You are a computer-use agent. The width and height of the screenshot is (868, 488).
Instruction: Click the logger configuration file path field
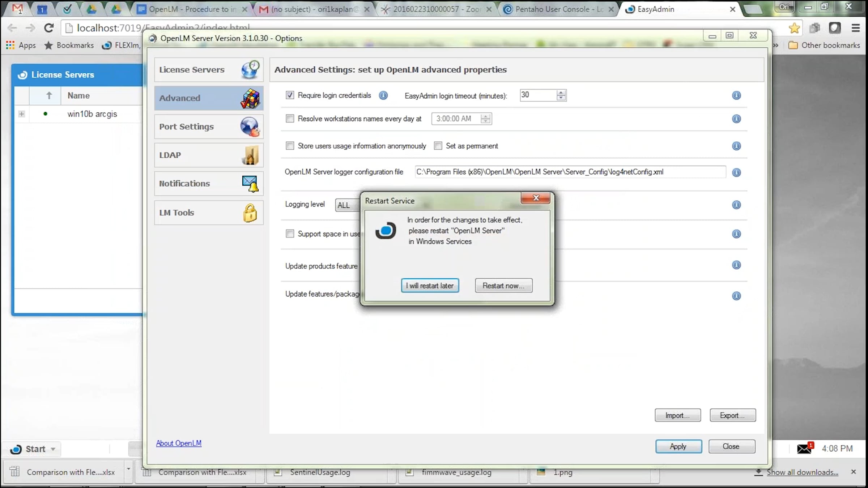pyautogui.click(x=570, y=172)
